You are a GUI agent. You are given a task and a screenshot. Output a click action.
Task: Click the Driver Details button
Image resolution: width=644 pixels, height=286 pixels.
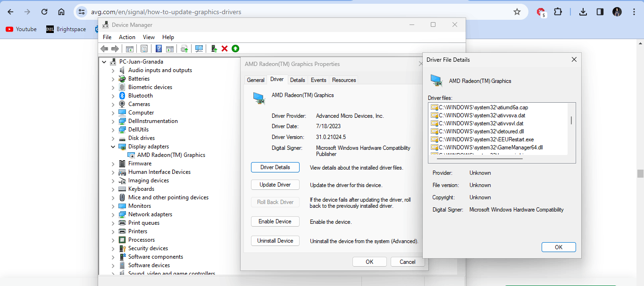pos(275,167)
